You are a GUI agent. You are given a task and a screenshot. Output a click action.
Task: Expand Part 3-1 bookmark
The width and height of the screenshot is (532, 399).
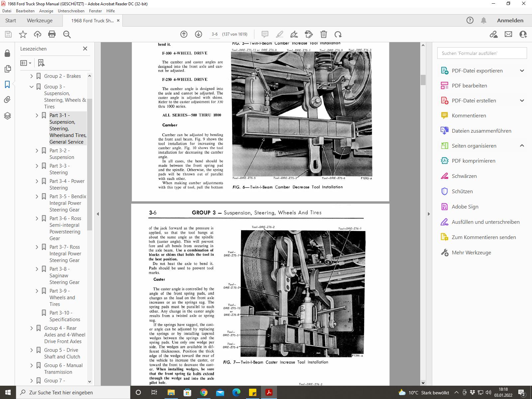point(37,115)
